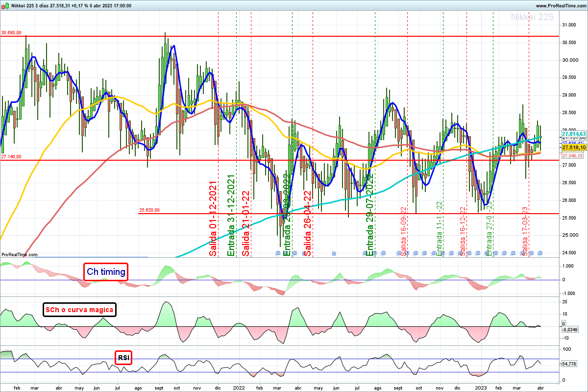Image resolution: width=588 pixels, height=392 pixels.
Task: Select the Salida 21-01-22 vertical line label
Action: click(x=246, y=223)
